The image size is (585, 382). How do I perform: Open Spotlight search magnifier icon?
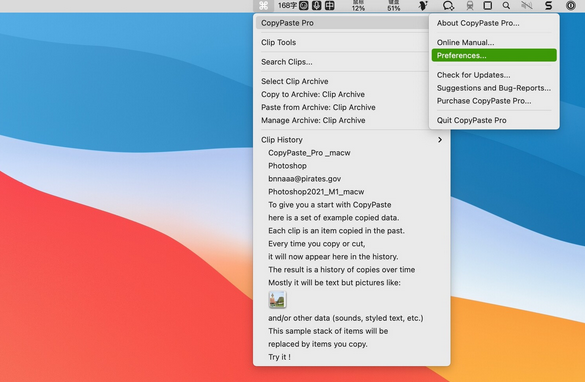coord(506,6)
